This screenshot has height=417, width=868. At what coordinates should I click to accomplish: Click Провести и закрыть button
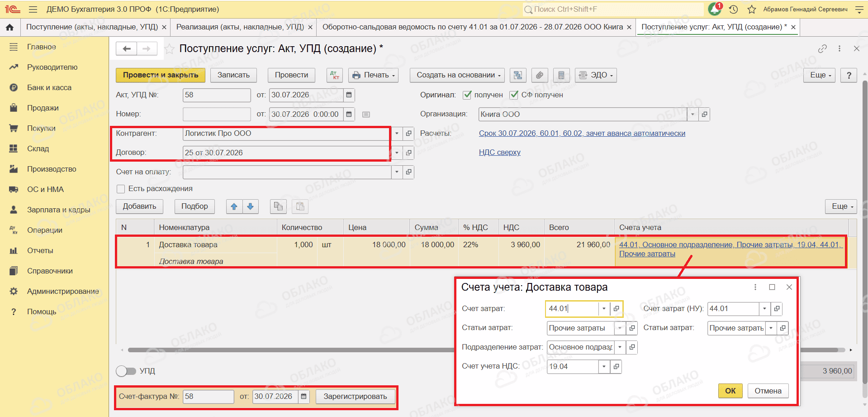pyautogui.click(x=161, y=75)
